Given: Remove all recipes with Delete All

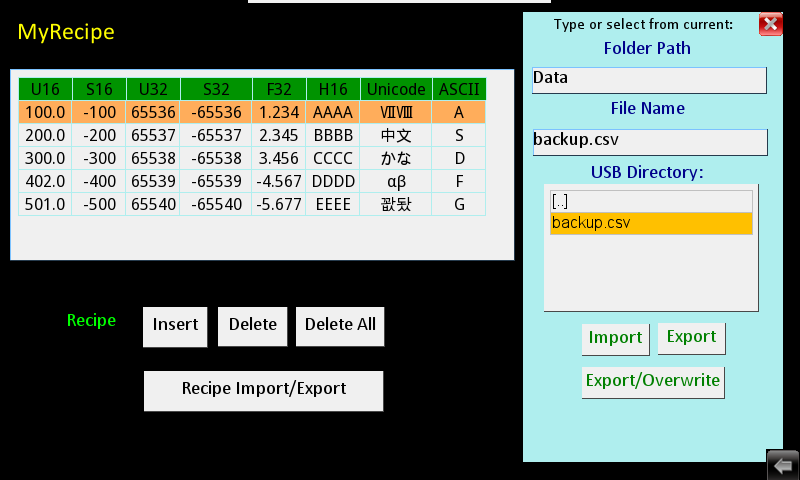Looking at the screenshot, I should pos(340,326).
